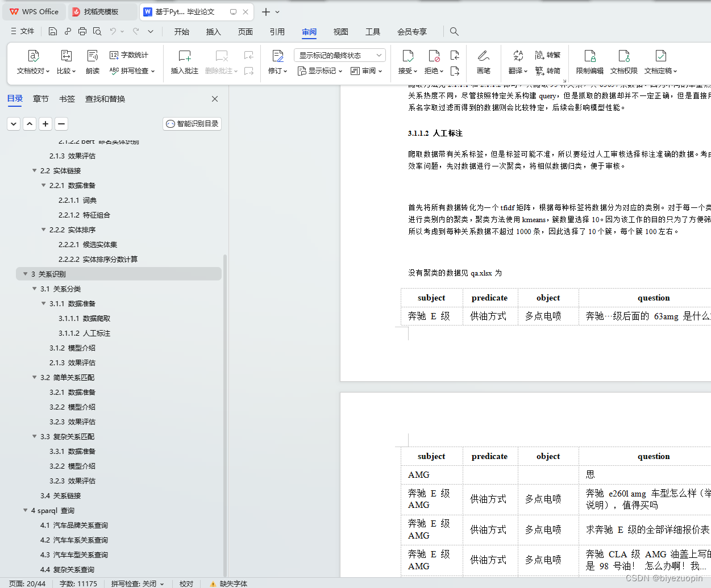Image resolution: width=711 pixels, height=588 pixels.
Task: Click the Redo arrow icon
Action: (x=136, y=31)
